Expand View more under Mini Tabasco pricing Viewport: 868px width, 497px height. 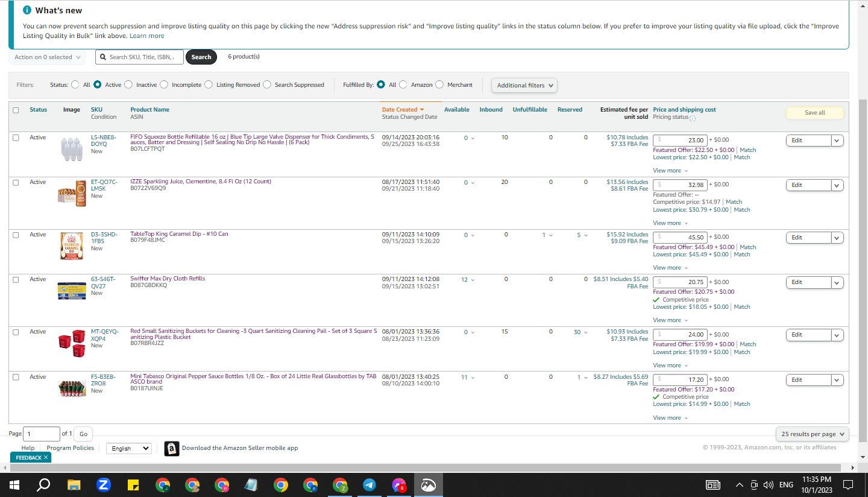pos(670,418)
